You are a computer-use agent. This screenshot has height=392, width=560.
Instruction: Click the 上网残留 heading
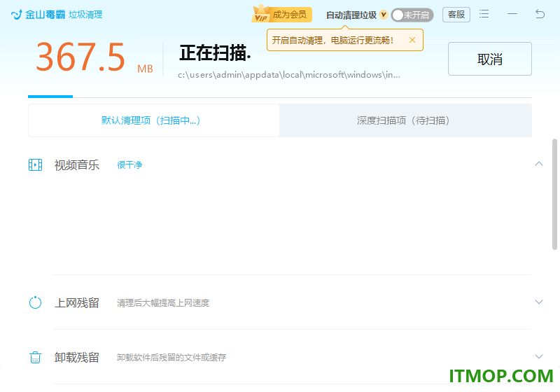tap(77, 302)
